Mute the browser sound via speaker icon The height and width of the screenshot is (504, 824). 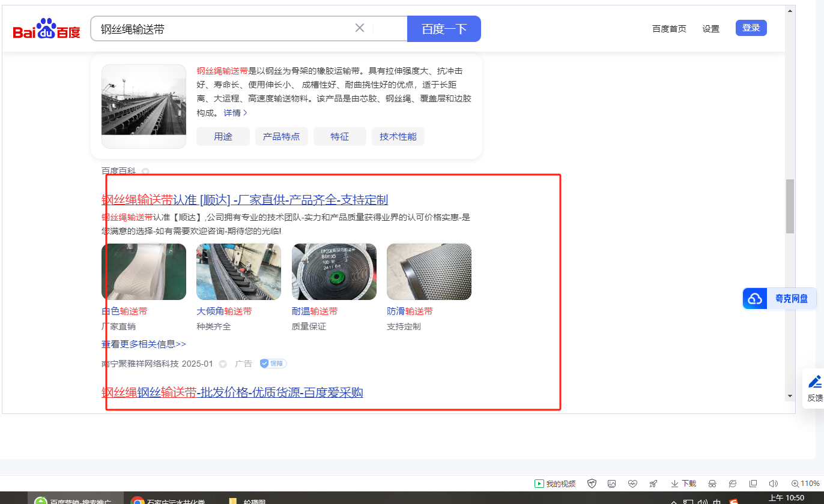pyautogui.click(x=774, y=484)
